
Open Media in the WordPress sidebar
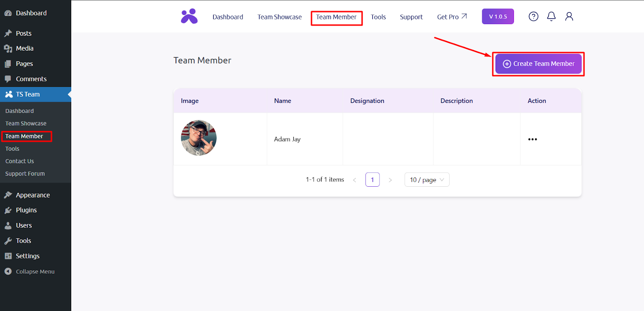tap(25, 48)
